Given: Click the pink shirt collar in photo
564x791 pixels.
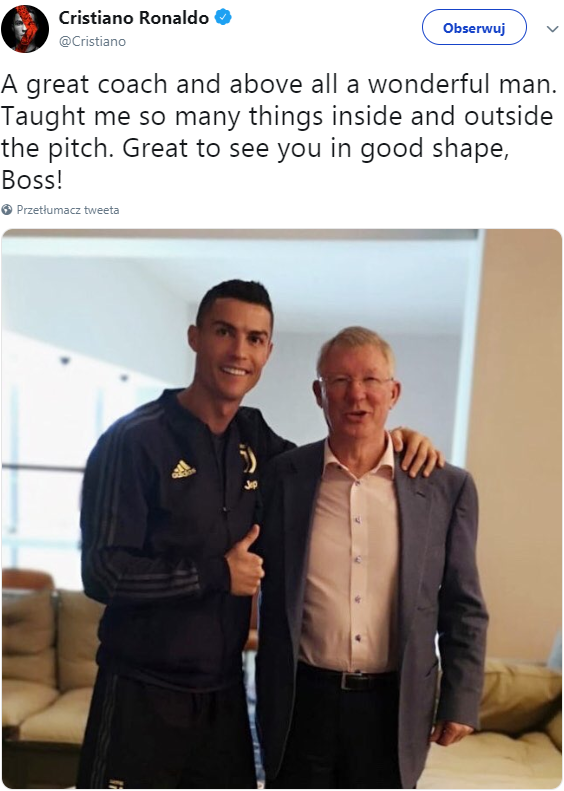Looking at the screenshot, I should (359, 458).
